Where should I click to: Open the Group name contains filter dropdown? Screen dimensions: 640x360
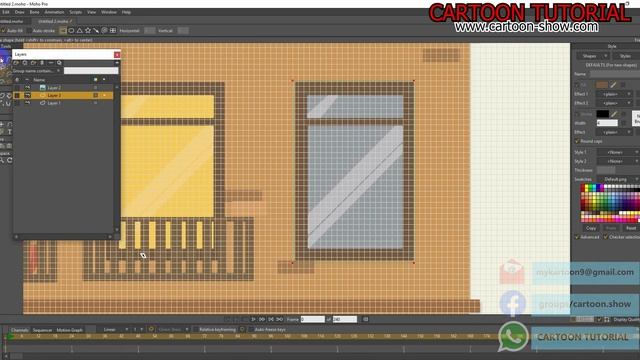click(37, 71)
